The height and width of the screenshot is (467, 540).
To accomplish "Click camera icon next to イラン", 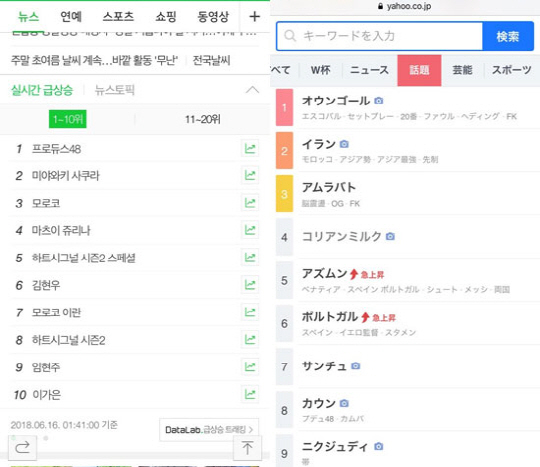I will click(x=344, y=144).
